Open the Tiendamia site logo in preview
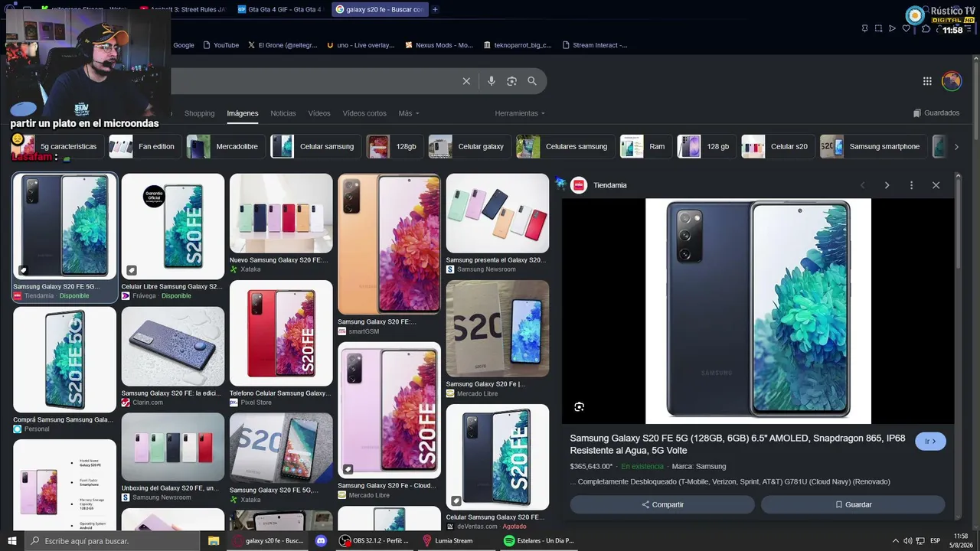Screen dimensions: 980x551 click(579, 185)
